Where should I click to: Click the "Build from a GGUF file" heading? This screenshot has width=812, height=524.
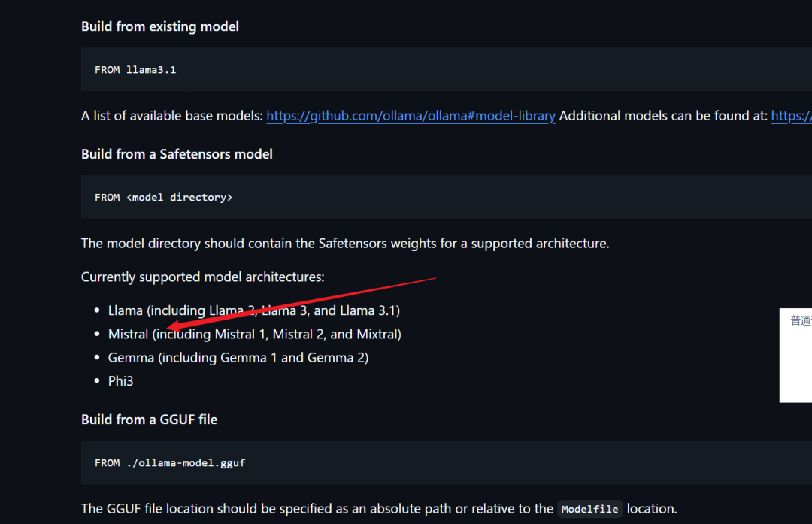(x=149, y=420)
